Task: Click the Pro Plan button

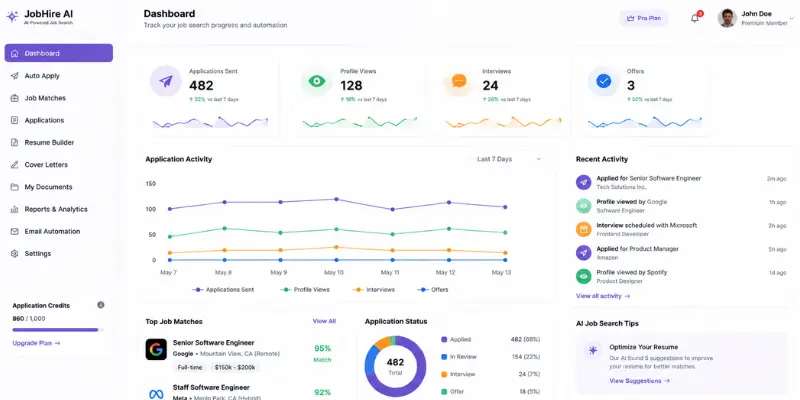Action: pyautogui.click(x=644, y=18)
